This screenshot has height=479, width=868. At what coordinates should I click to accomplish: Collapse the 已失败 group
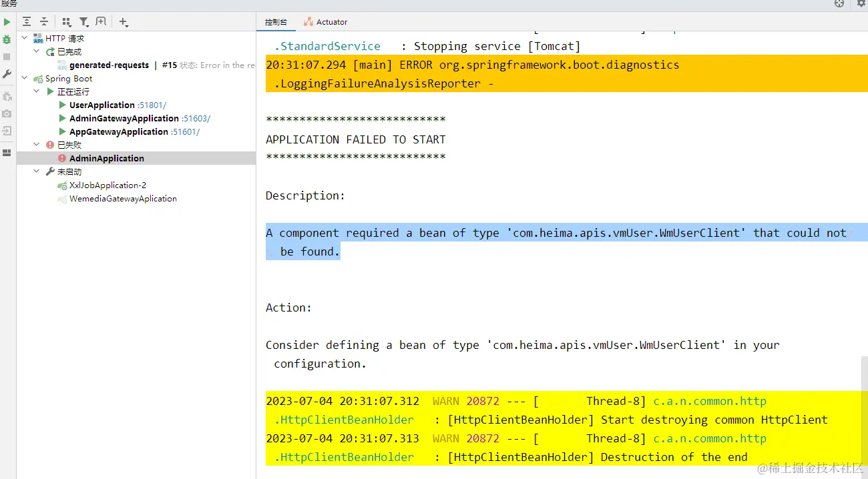[37, 145]
